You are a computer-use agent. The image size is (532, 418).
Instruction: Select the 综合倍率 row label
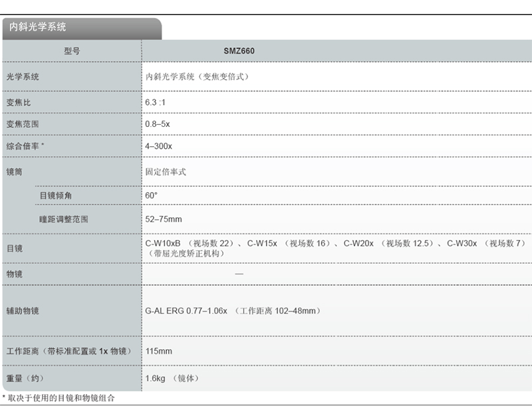25,146
